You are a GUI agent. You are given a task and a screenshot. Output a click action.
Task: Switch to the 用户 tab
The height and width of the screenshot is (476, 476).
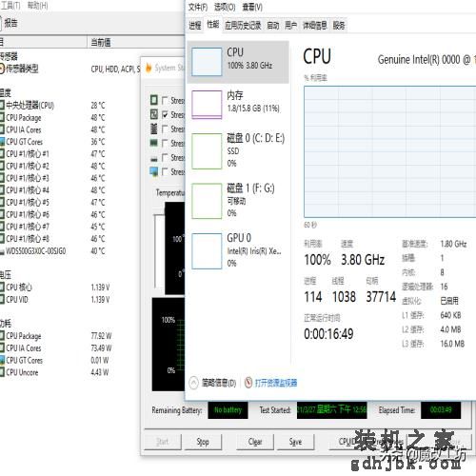[x=290, y=25]
